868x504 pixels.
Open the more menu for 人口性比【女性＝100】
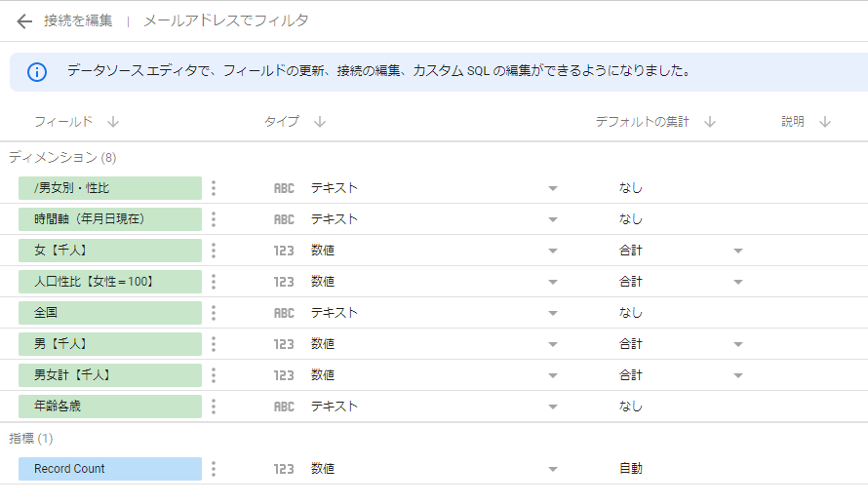[214, 282]
